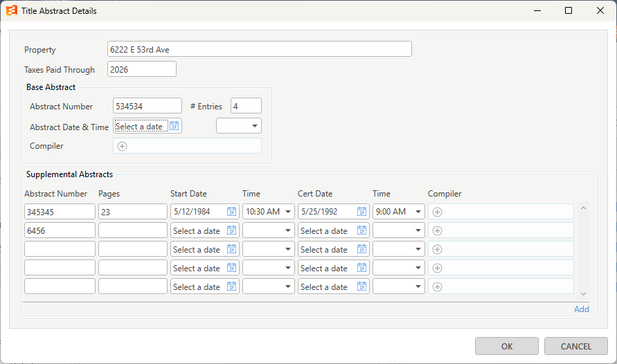Image resolution: width=617 pixels, height=364 pixels.
Task: Open Cert Date calendar in row 6456
Action: click(x=361, y=230)
